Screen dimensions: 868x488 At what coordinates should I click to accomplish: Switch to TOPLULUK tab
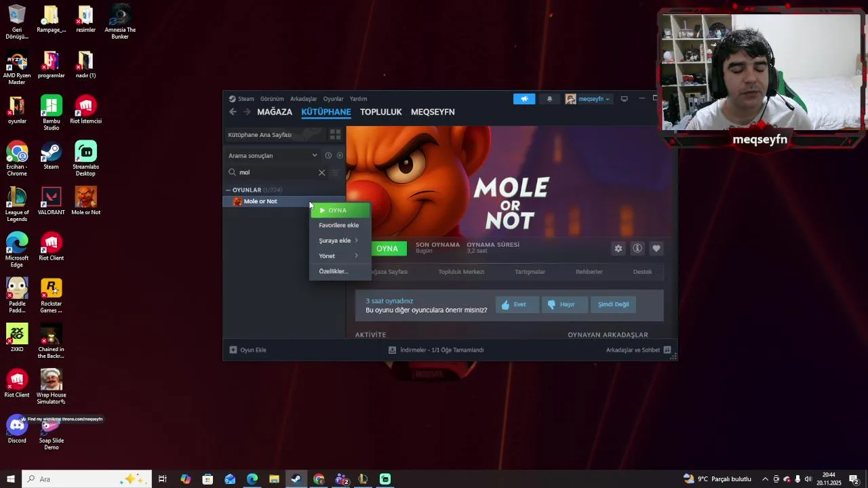click(380, 112)
